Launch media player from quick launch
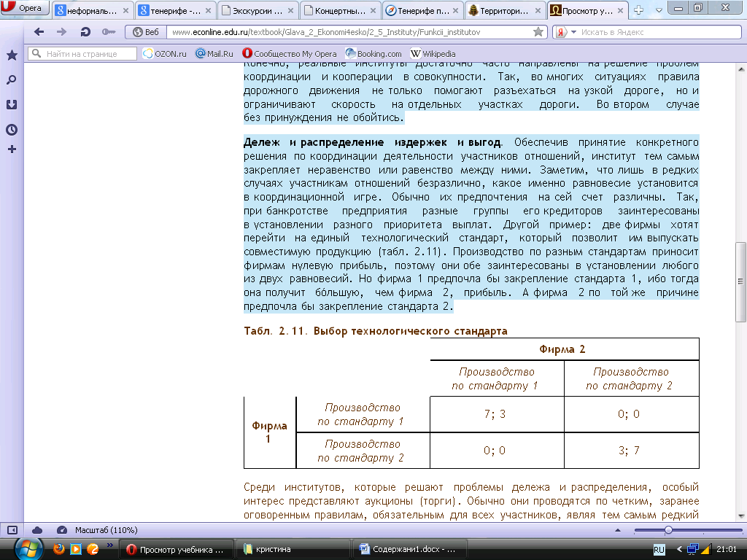 (x=76, y=549)
